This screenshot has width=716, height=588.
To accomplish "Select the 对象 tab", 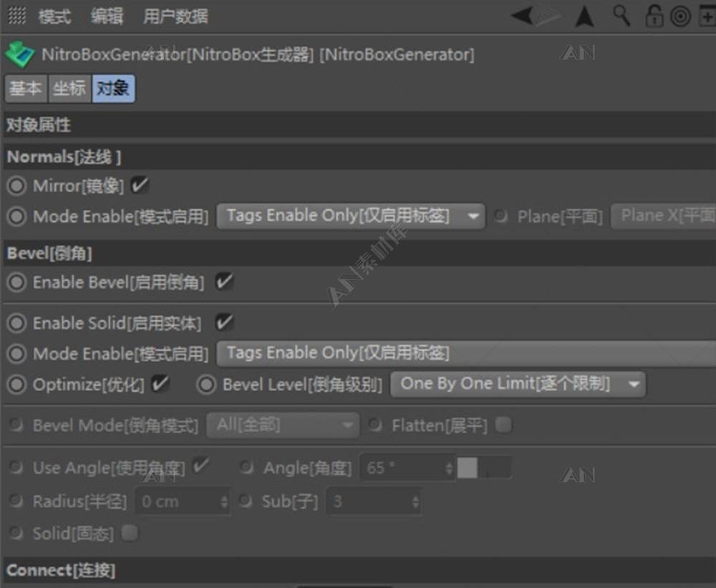I will tap(113, 88).
